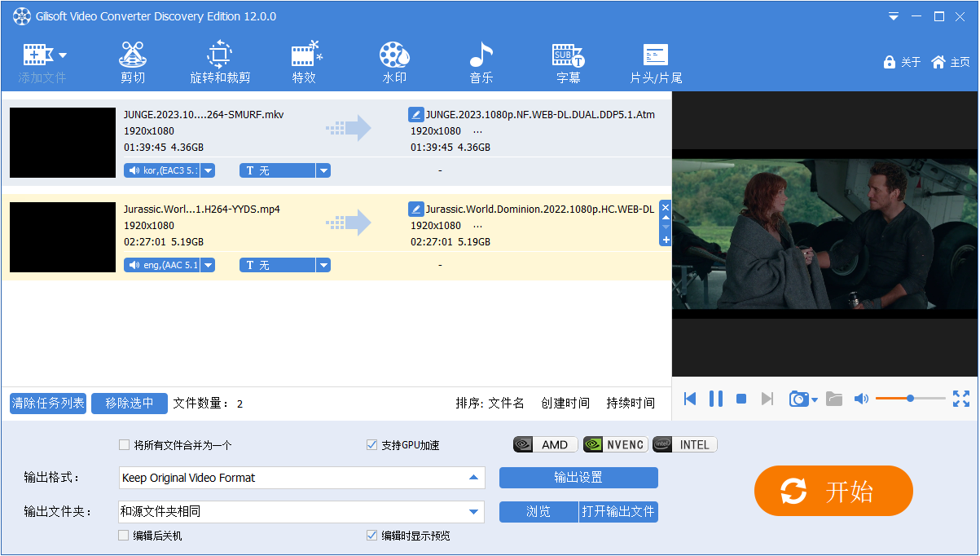Click the About (关于) lock icon

[x=890, y=62]
